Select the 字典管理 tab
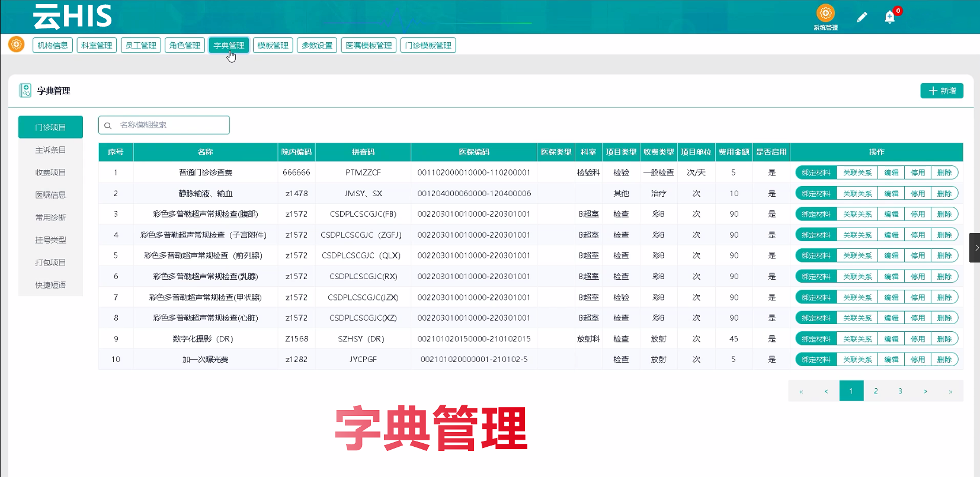 click(x=229, y=46)
